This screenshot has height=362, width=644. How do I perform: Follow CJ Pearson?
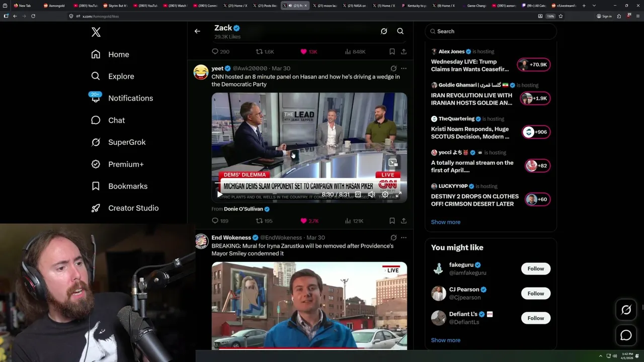coord(536,293)
